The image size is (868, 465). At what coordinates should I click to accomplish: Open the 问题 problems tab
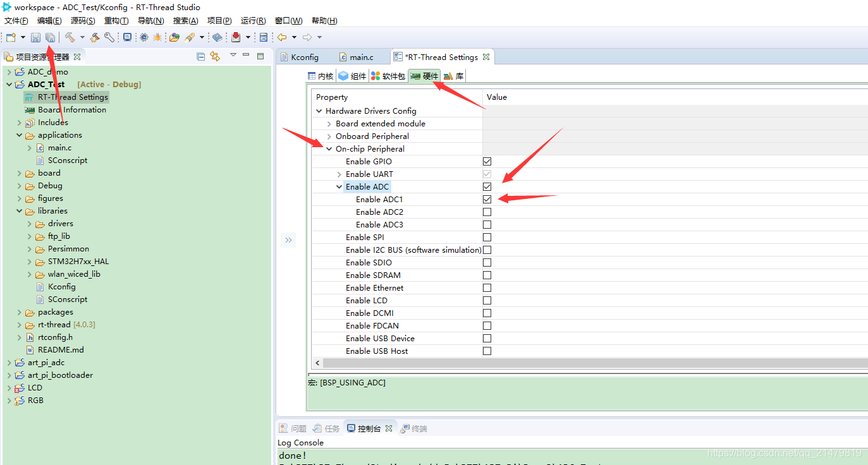(x=293, y=428)
